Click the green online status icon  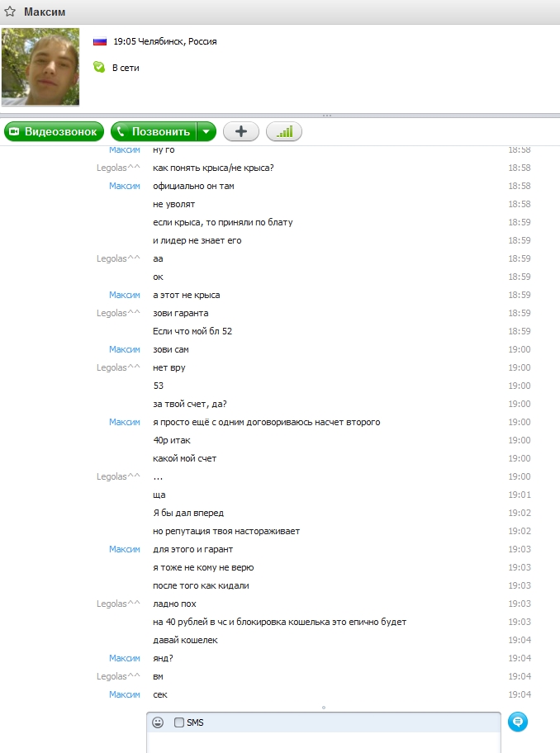tap(99, 67)
